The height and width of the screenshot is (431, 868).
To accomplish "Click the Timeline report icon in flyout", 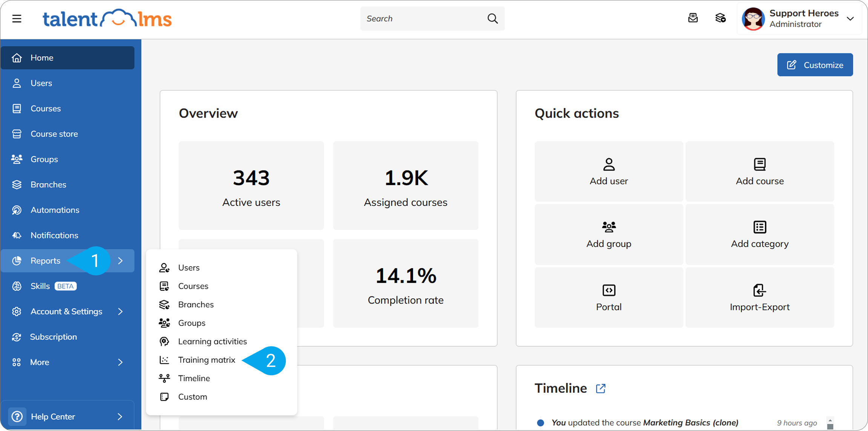I will click(164, 378).
